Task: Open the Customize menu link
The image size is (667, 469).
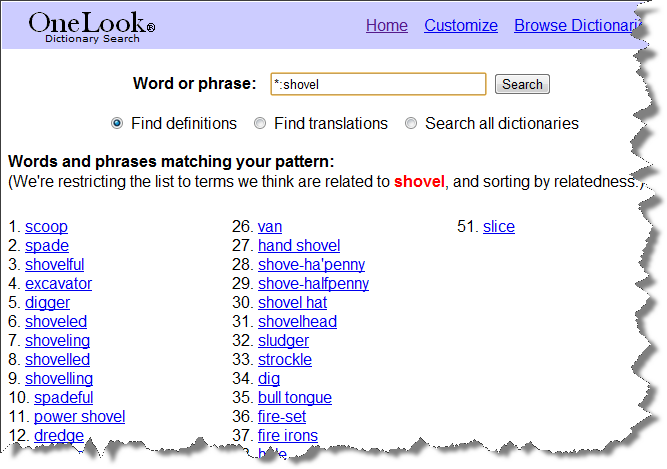Action: pos(460,25)
